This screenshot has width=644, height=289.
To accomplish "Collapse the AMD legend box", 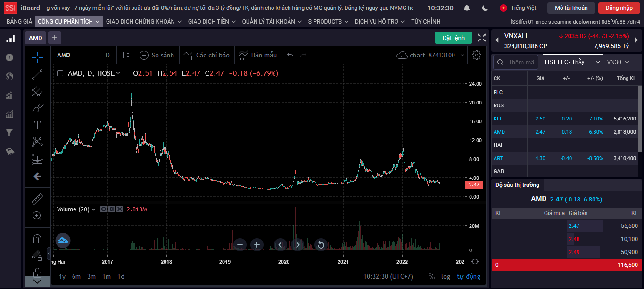I will [x=60, y=73].
